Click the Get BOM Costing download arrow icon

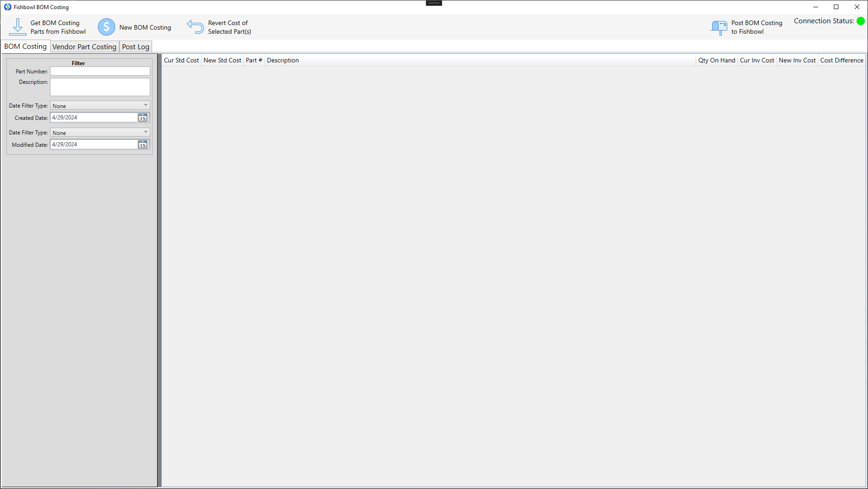click(x=17, y=27)
